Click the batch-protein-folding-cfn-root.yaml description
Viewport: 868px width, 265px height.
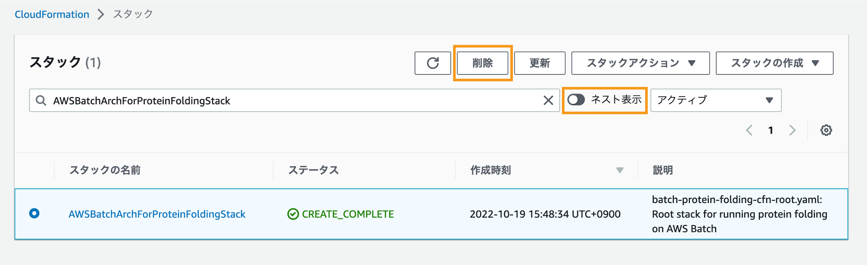click(740, 214)
